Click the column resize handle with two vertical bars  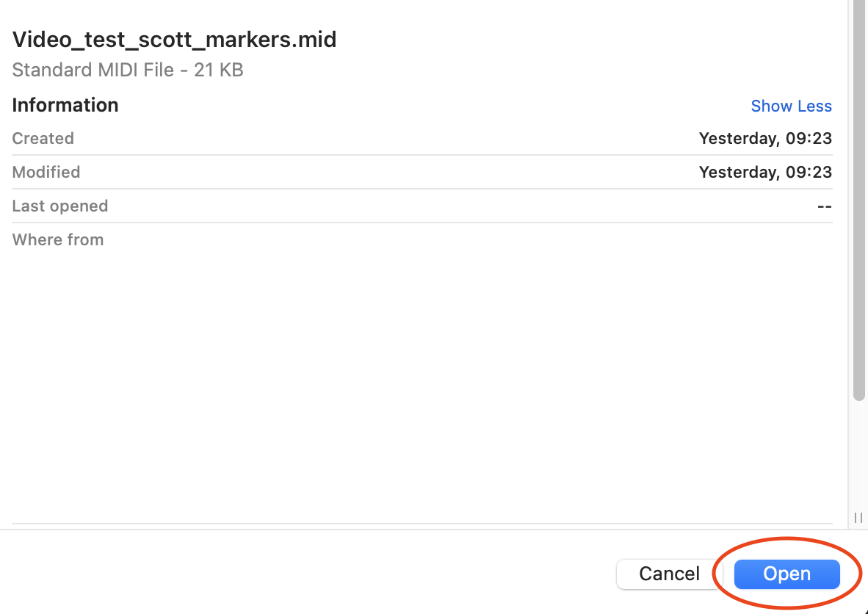point(858,518)
